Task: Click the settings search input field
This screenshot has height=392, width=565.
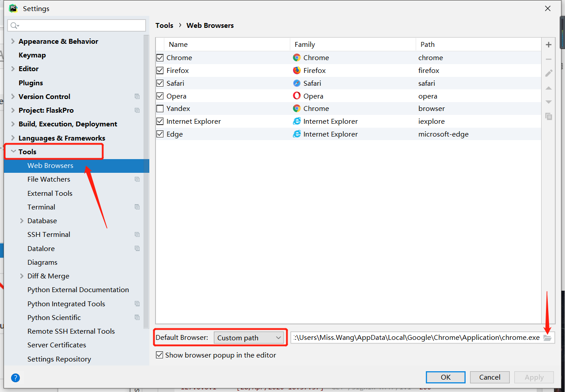Action: point(77,26)
